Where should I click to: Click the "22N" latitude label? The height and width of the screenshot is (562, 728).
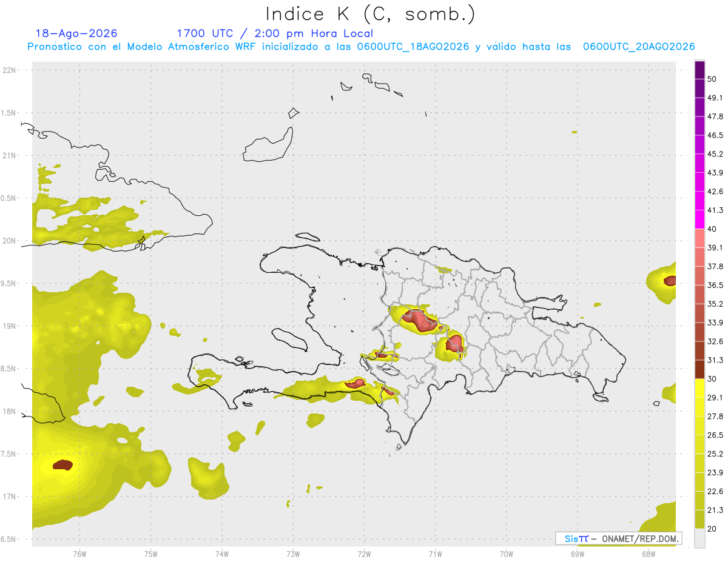10,70
